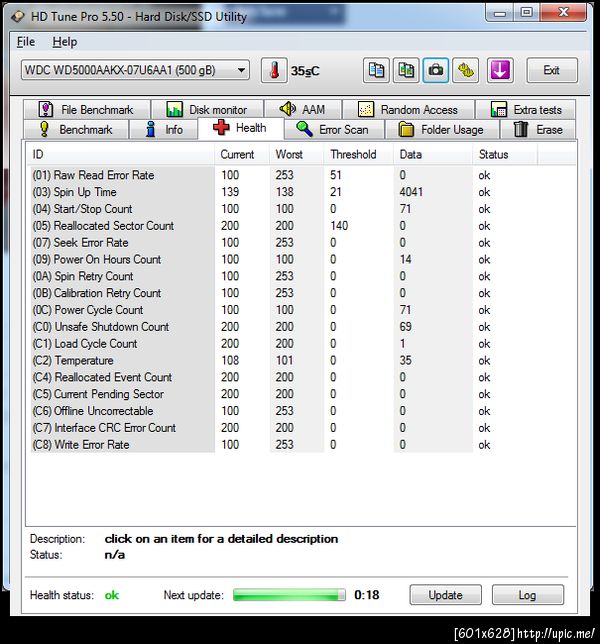Open the AAM tab

click(303, 110)
